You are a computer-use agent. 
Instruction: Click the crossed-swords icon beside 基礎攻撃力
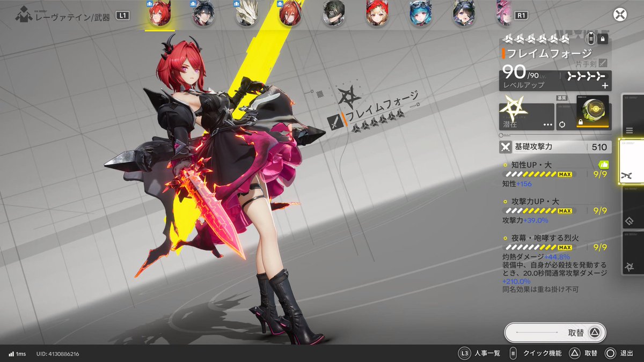(x=505, y=147)
